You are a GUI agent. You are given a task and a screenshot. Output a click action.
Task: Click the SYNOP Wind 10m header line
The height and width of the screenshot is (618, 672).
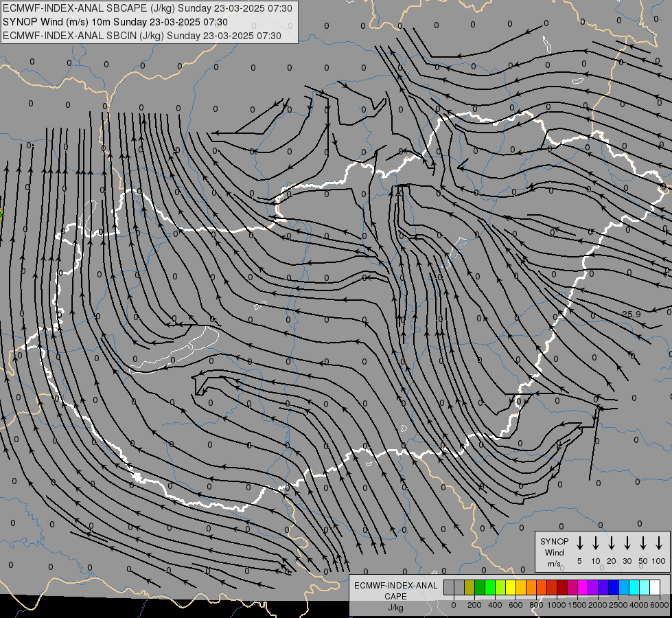115,22
